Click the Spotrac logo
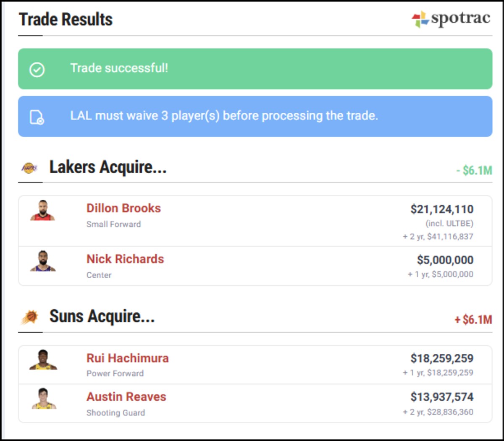This screenshot has height=441, width=504. [x=451, y=19]
